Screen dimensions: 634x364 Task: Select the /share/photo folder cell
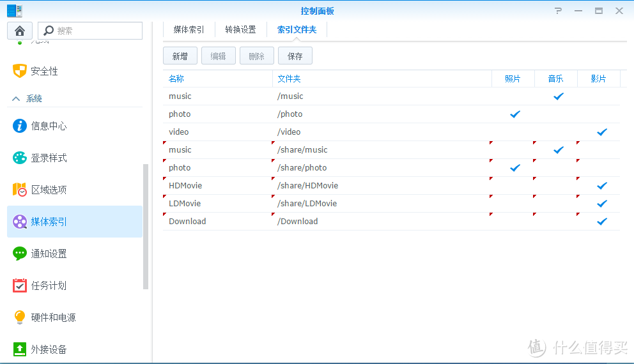tap(382, 168)
